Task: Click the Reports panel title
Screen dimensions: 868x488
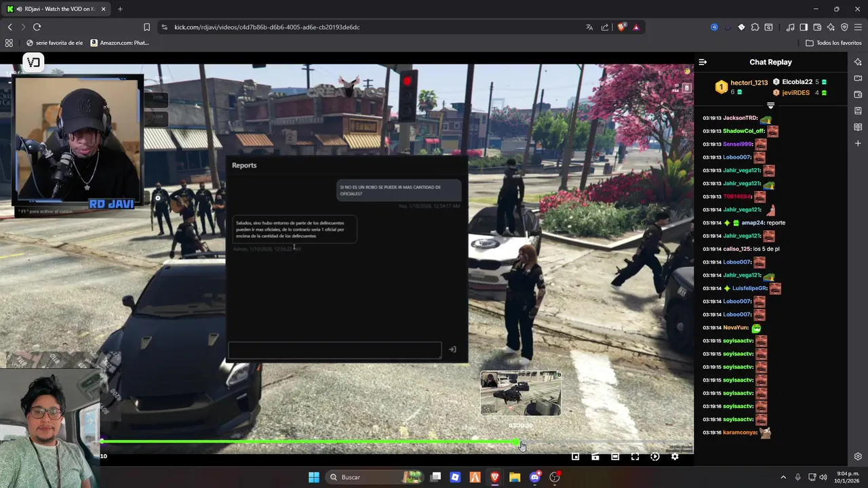Action: 244,165
